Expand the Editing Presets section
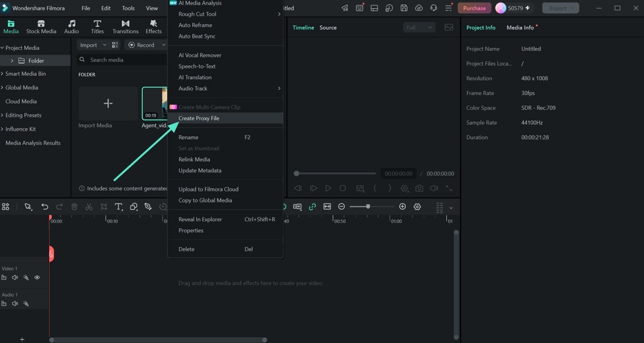 pyautogui.click(x=2, y=115)
